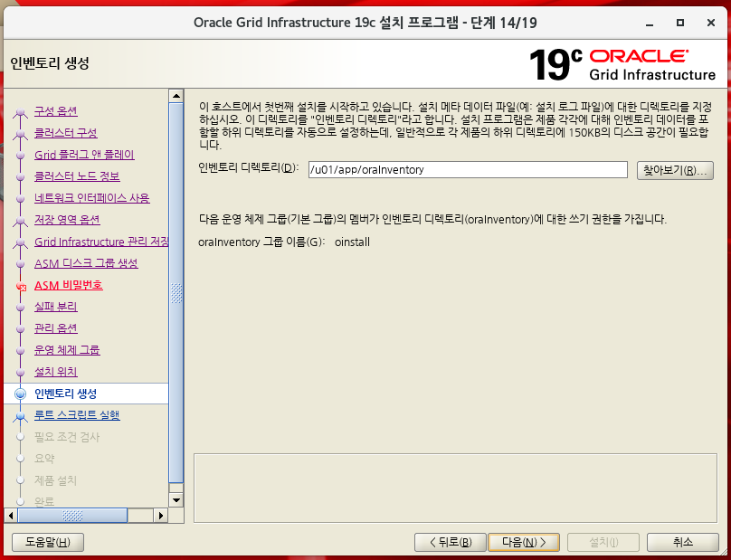The width and height of the screenshot is (731, 560).
Task: Click 찾아보기(R)... browse button
Action: click(x=675, y=170)
